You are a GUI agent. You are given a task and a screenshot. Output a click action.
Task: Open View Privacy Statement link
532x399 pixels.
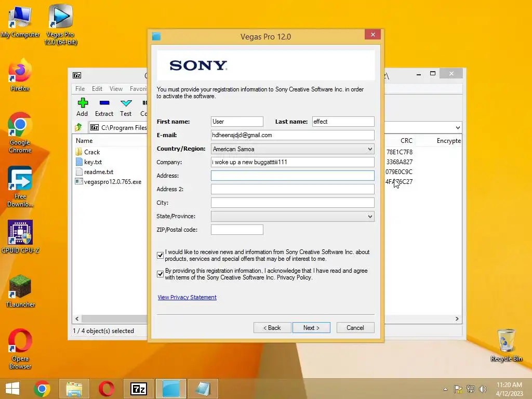coord(187,297)
